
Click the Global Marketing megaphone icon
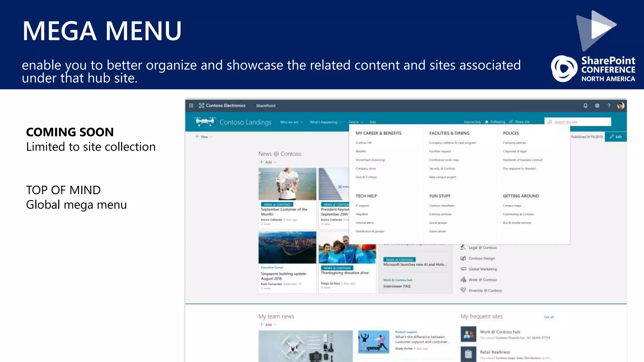point(463,269)
